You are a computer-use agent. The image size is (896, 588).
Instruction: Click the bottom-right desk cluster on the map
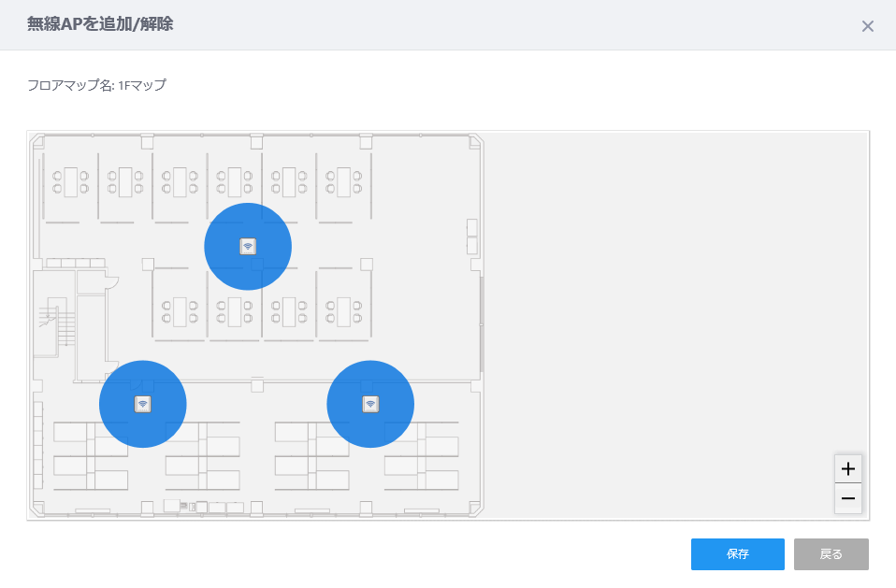pos(422,456)
